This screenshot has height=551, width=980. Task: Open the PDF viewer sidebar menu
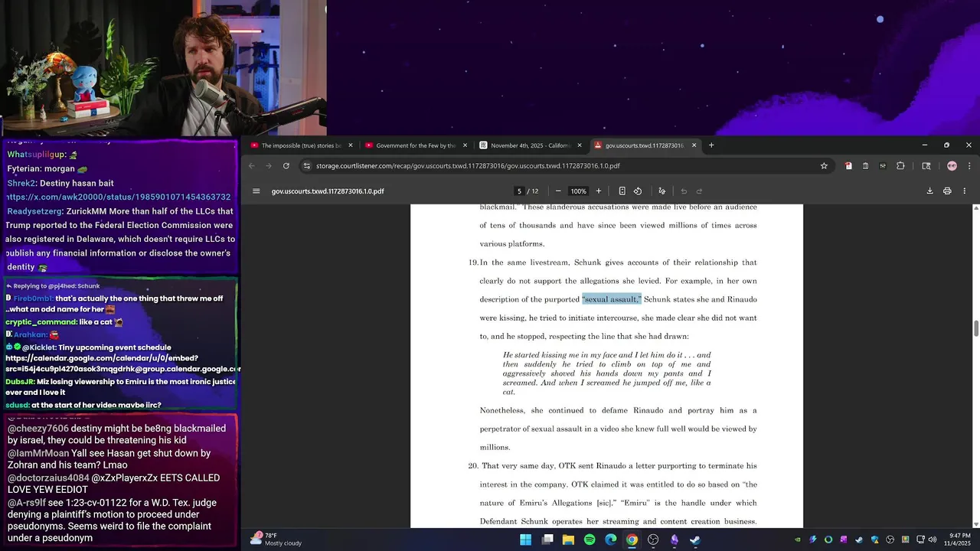tap(256, 191)
